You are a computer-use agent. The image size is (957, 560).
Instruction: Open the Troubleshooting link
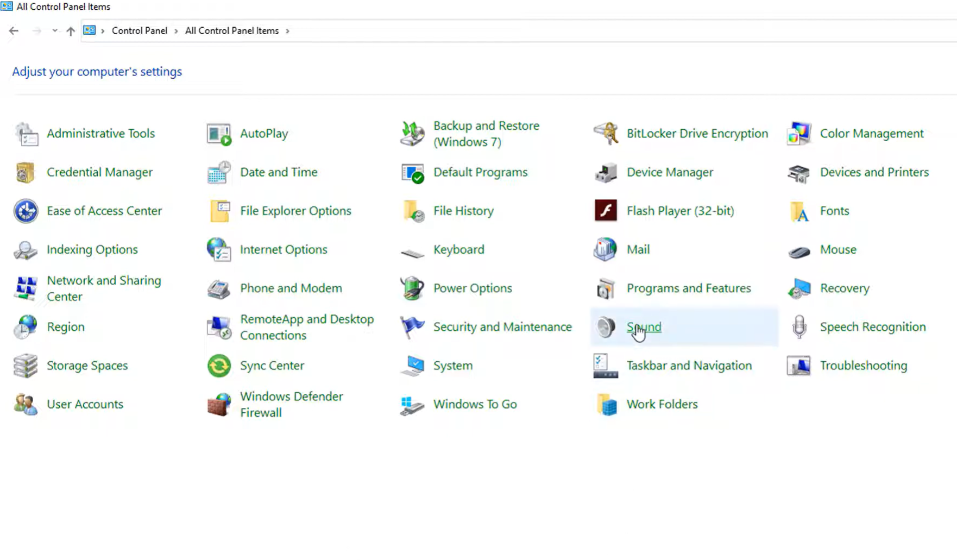[x=864, y=366]
